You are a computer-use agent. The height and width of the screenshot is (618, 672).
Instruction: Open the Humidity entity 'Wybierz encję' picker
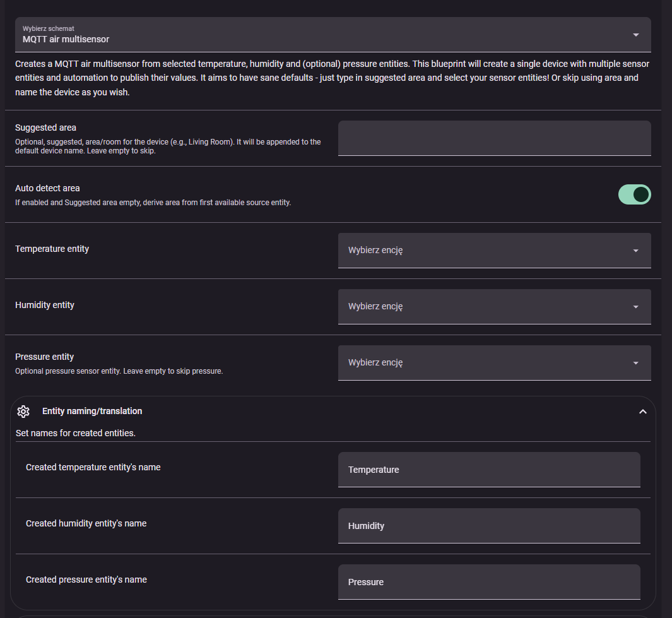pos(480,307)
